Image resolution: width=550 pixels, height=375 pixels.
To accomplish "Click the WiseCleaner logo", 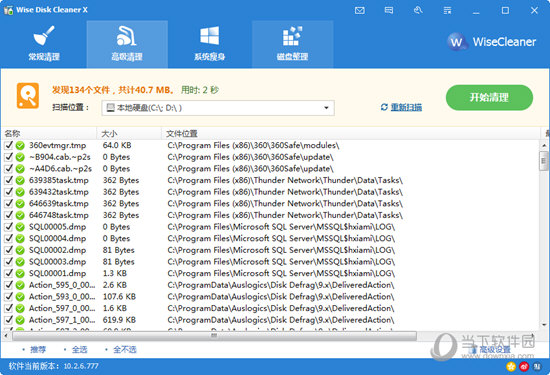I will tap(492, 42).
